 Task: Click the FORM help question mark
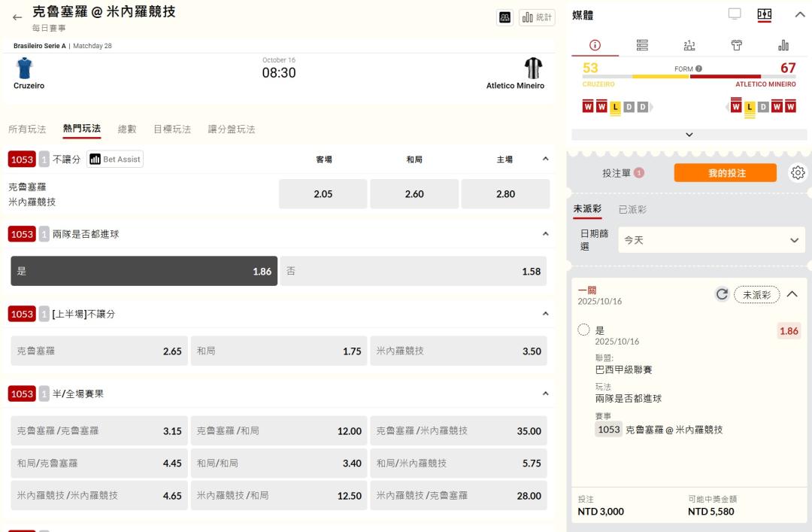click(x=698, y=68)
